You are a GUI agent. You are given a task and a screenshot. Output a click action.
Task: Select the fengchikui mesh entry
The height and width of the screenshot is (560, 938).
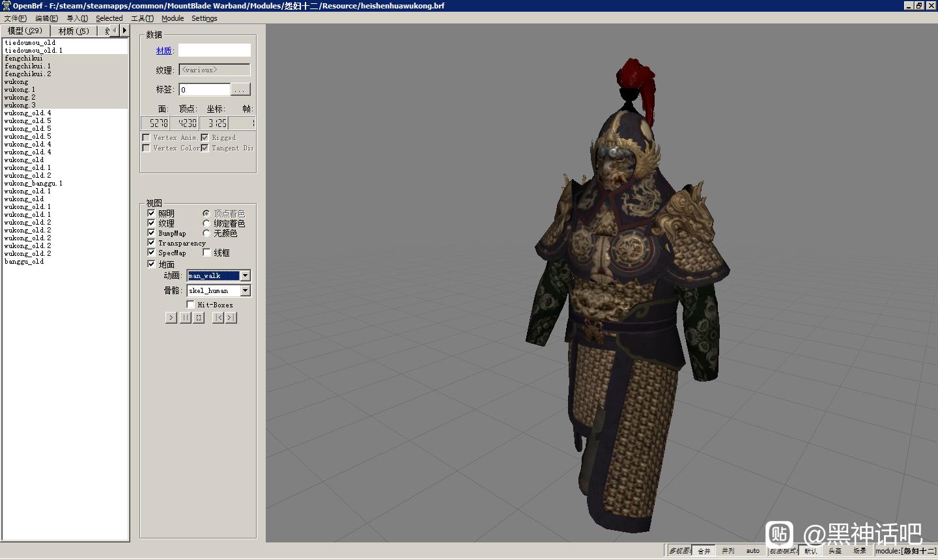(65, 58)
